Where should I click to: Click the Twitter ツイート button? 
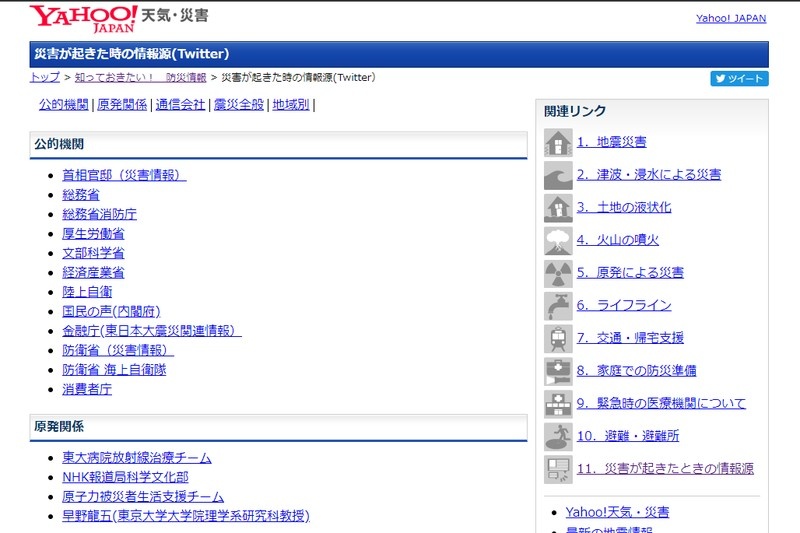click(x=739, y=79)
